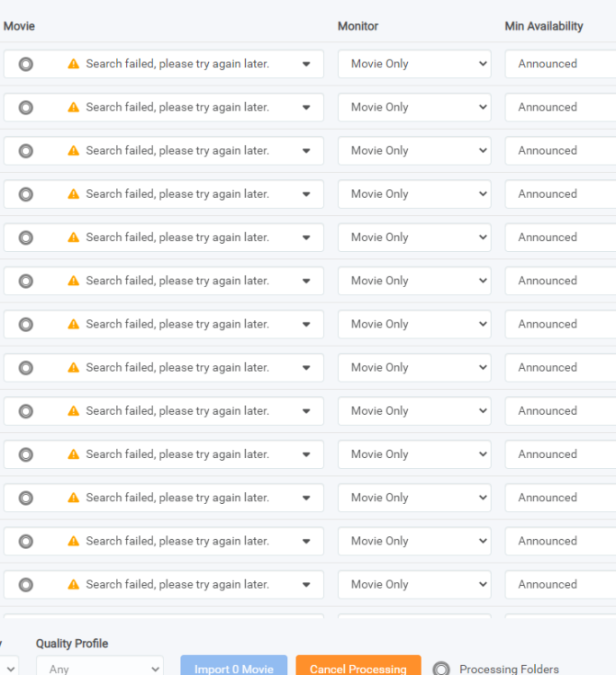Click the loading spinner icon in the fourth movie row
This screenshot has height=675, width=616.
(x=26, y=194)
